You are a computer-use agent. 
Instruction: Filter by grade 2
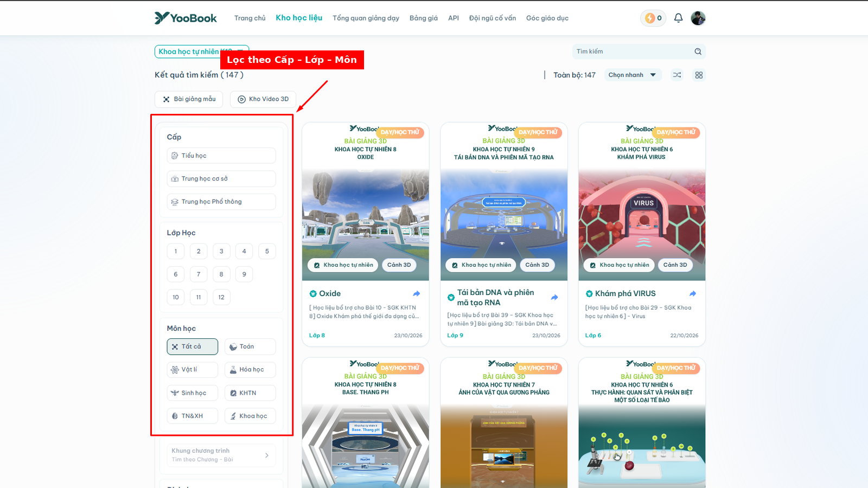pos(199,251)
